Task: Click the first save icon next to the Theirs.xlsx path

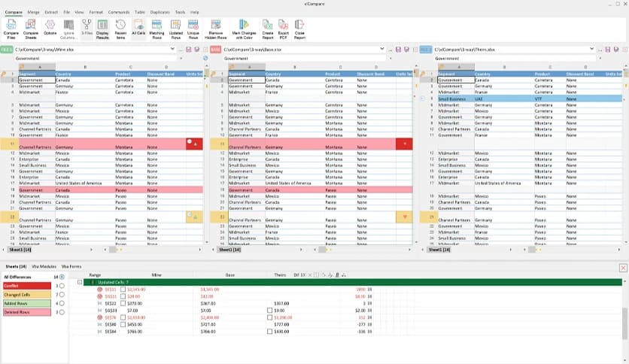Action: (x=608, y=50)
